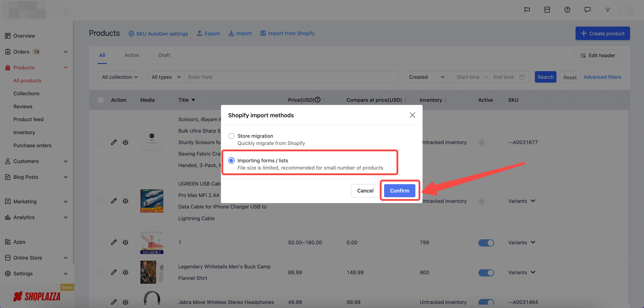
Task: Check the box for Scissors iBayam row
Action: click(101, 142)
